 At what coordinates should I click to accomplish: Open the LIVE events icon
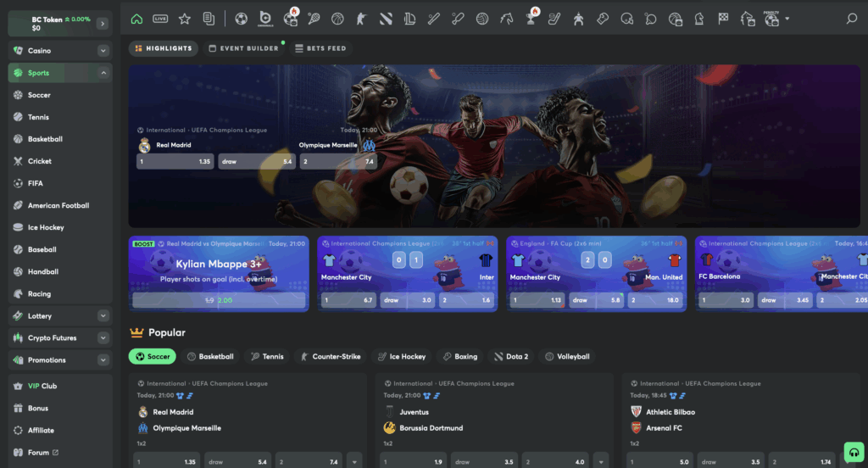pyautogui.click(x=160, y=19)
